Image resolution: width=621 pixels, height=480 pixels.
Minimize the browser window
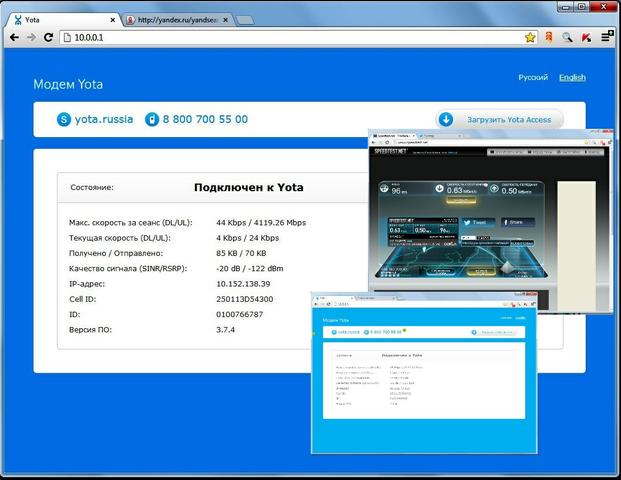[565, 6]
